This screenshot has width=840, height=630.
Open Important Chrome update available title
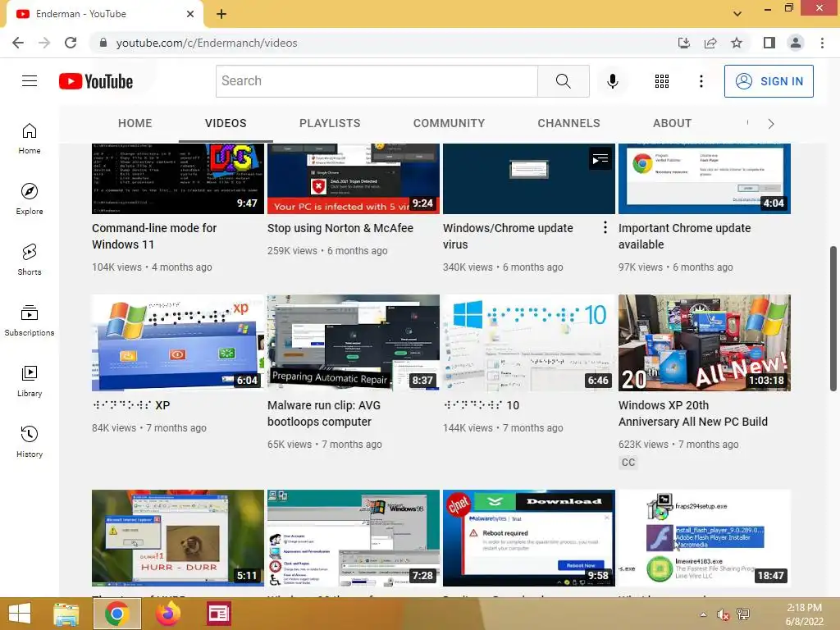685,236
